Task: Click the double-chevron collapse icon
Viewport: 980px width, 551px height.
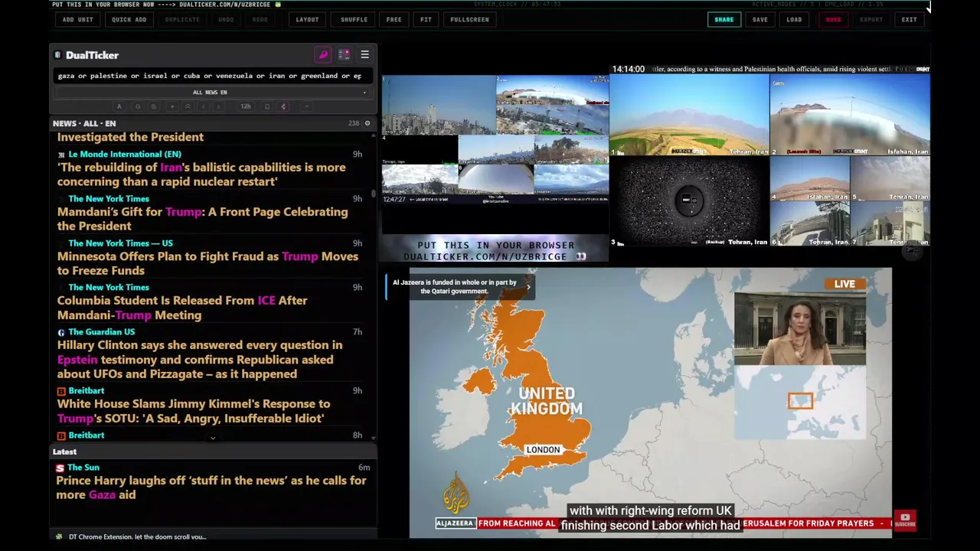Action: (x=188, y=106)
